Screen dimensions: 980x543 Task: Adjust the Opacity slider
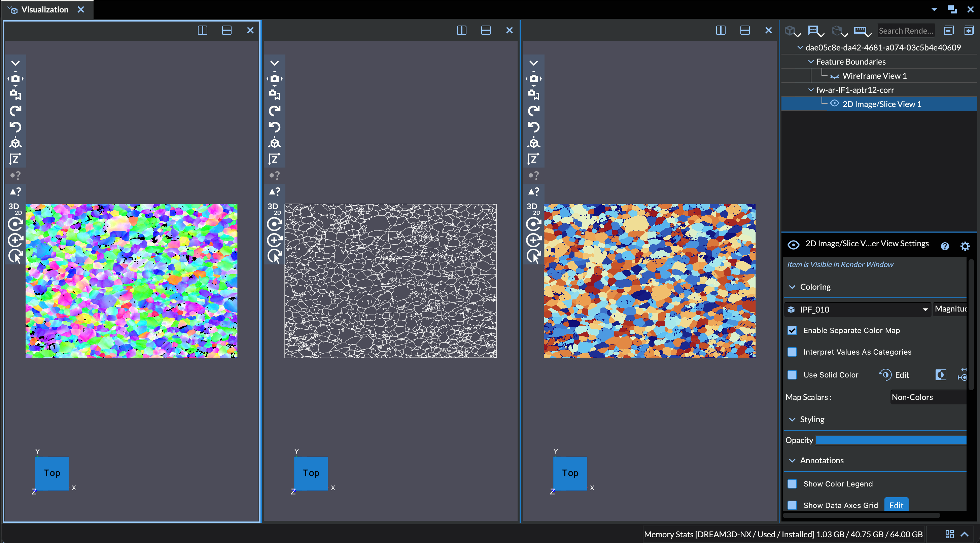pyautogui.click(x=890, y=440)
